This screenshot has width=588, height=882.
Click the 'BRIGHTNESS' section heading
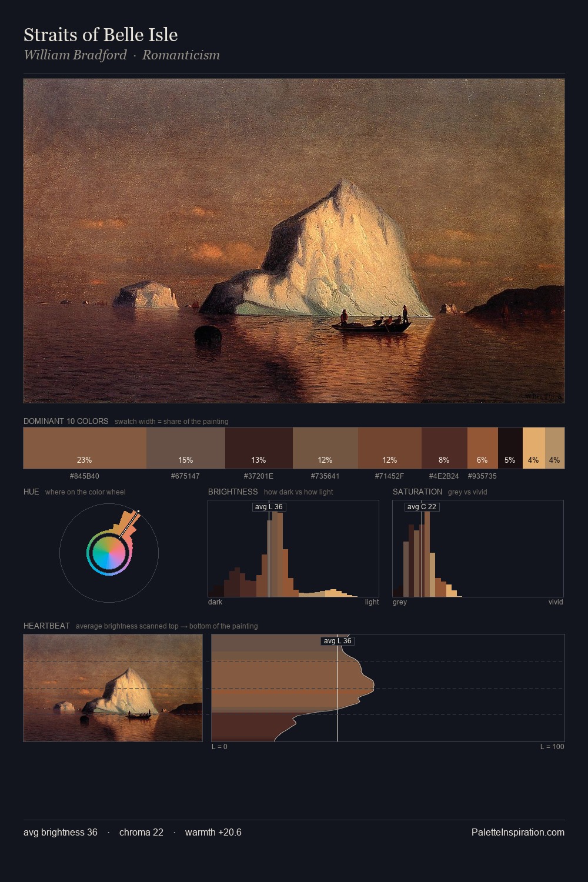(x=233, y=492)
